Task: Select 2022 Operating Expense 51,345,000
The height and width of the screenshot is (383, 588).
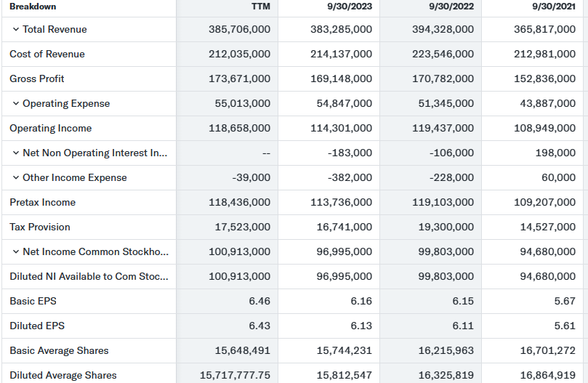Action: point(446,103)
